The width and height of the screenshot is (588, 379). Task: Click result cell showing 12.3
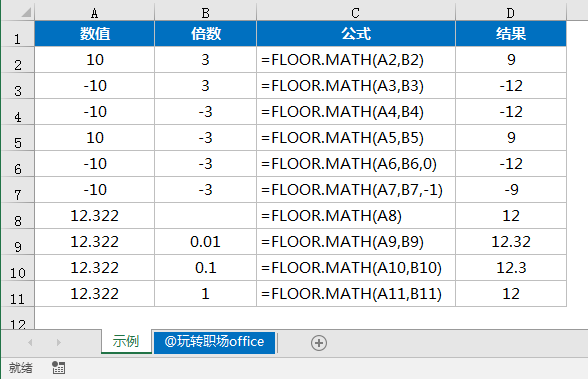pyautogui.click(x=511, y=268)
